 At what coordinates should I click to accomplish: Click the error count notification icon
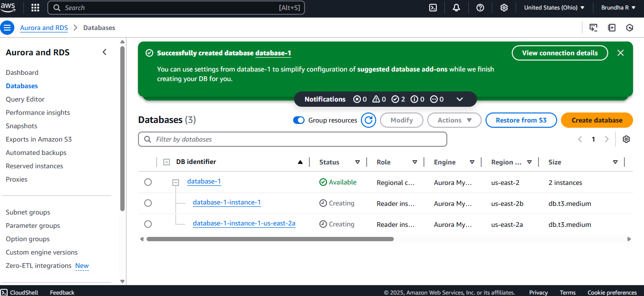(x=357, y=99)
